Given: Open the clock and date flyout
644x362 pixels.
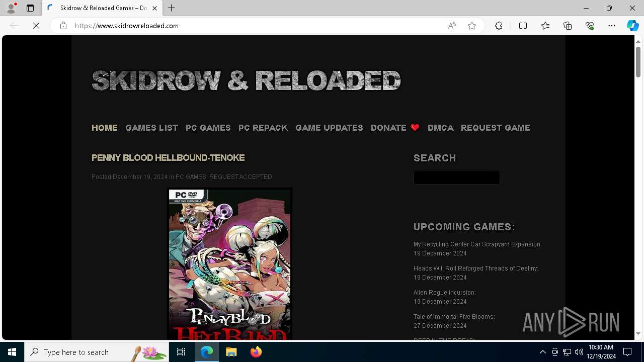Looking at the screenshot, I should [601, 352].
